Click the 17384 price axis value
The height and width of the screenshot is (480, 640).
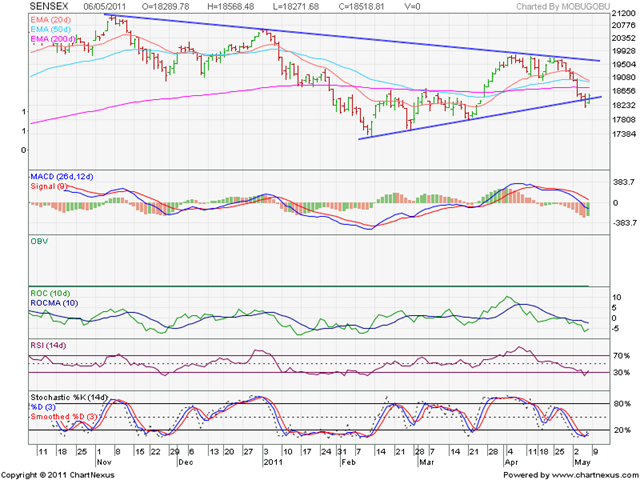624,134
